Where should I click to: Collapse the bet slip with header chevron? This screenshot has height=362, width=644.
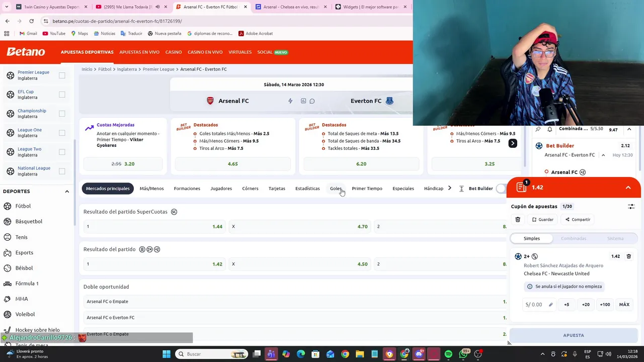[x=628, y=188]
